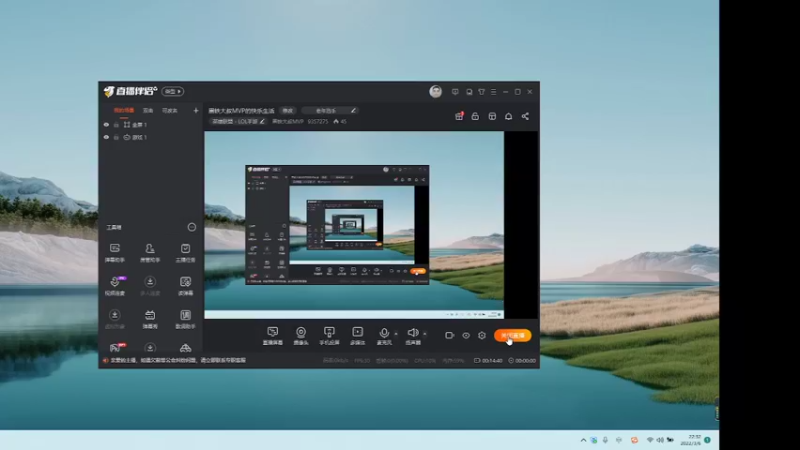Open the 歌词助手 tool in the toolbox
The width and height of the screenshot is (800, 450).
click(x=185, y=319)
